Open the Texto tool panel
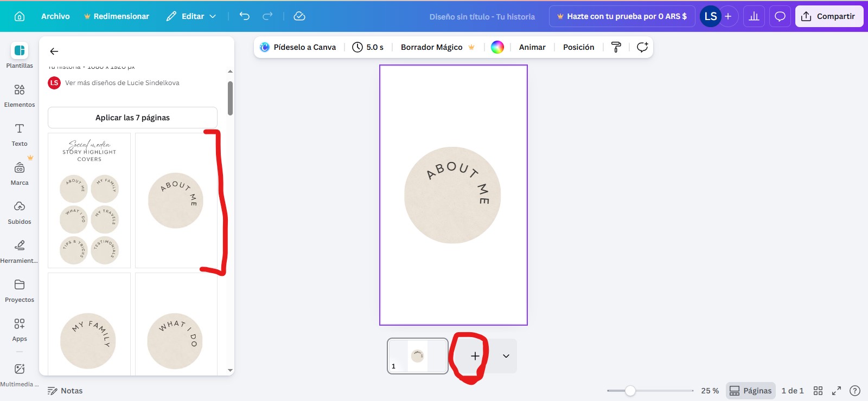This screenshot has width=868, height=401. (20, 134)
